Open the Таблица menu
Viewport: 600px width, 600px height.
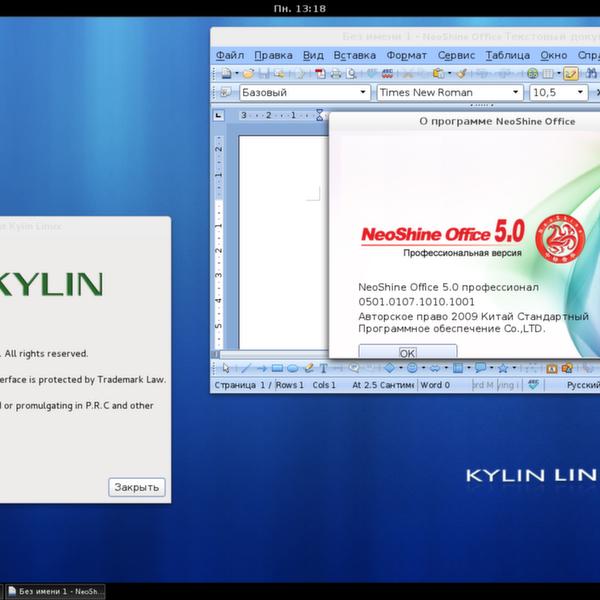click(507, 55)
